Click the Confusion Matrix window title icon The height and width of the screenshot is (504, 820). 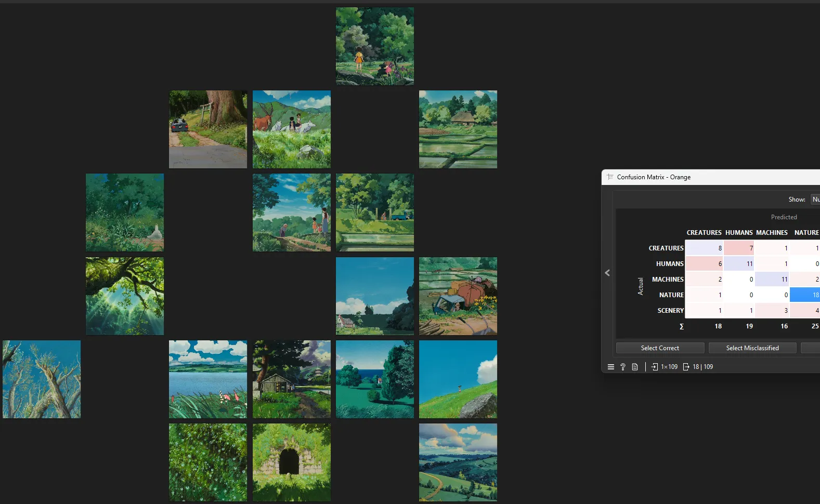tap(610, 177)
